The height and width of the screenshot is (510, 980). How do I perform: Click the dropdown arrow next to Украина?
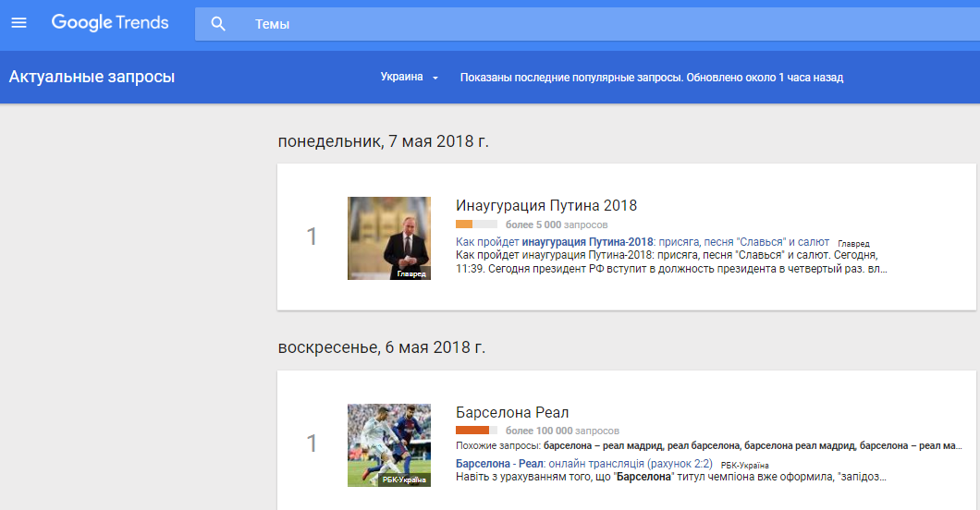click(435, 78)
